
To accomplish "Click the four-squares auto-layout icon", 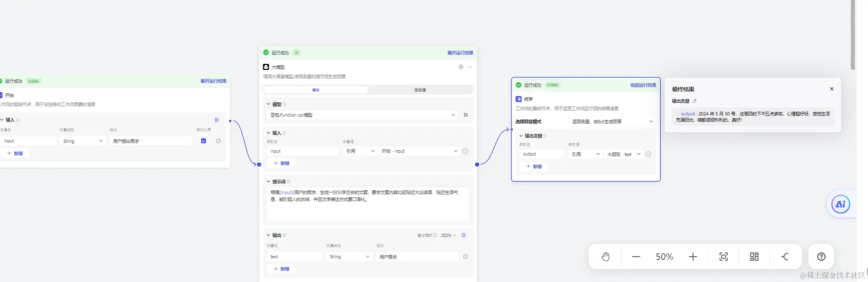I will point(754,257).
